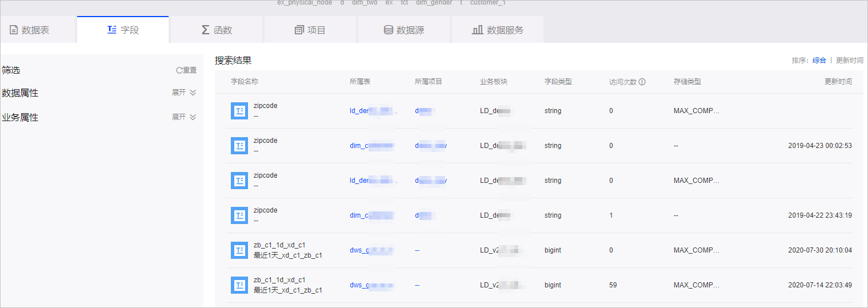Open project link in first zipcode row
This screenshot has width=868, height=308.
pyautogui.click(x=425, y=111)
